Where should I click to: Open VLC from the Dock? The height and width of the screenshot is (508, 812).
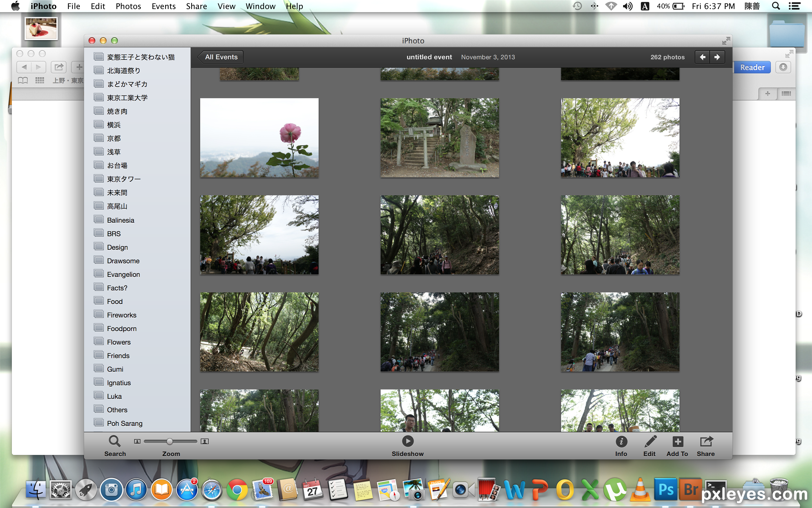640,490
